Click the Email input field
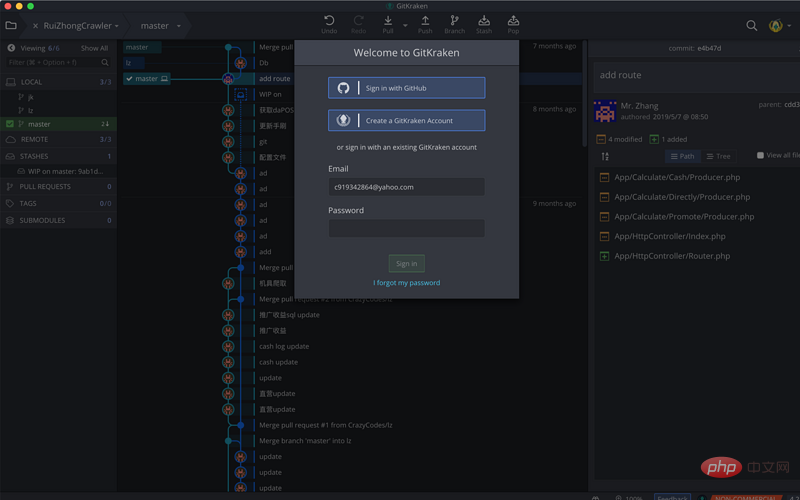This screenshot has height=500, width=800. pos(407,187)
